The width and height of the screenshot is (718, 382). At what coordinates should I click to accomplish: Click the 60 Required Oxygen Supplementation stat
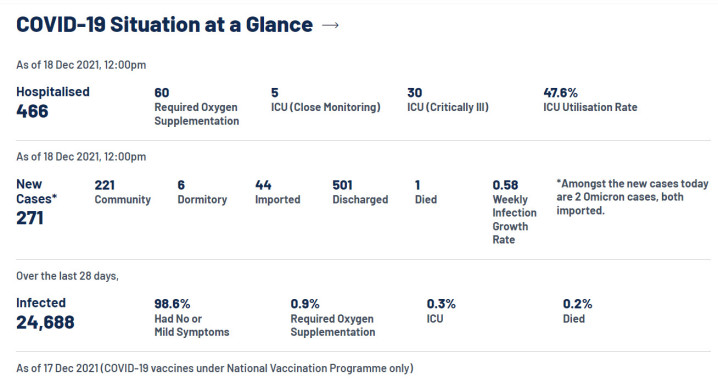pos(196,107)
